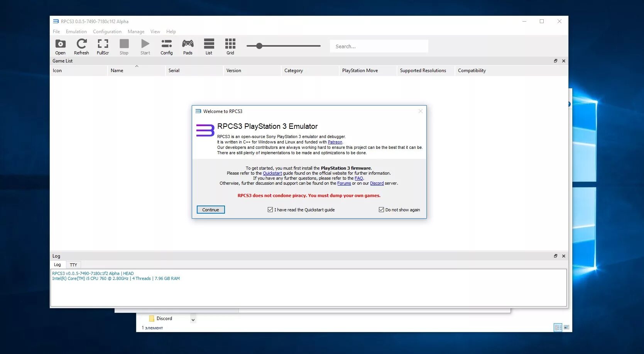Screen dimensions: 644x354
Task: Open the Configuration menu
Action: (107, 32)
